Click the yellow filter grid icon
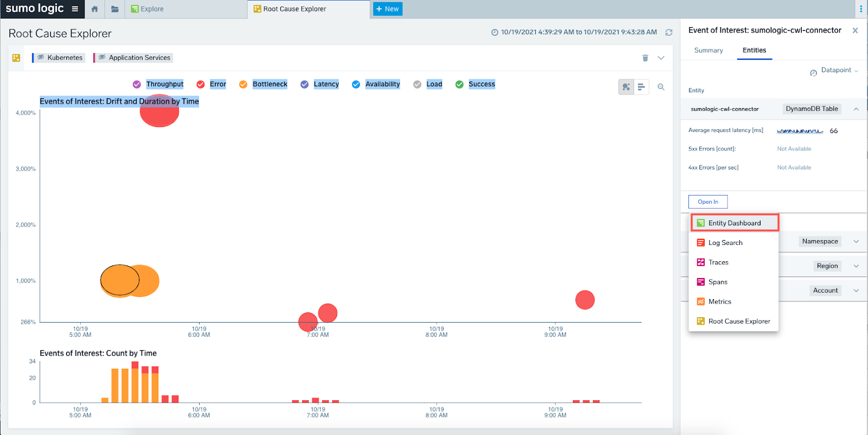The image size is (868, 435). point(16,58)
